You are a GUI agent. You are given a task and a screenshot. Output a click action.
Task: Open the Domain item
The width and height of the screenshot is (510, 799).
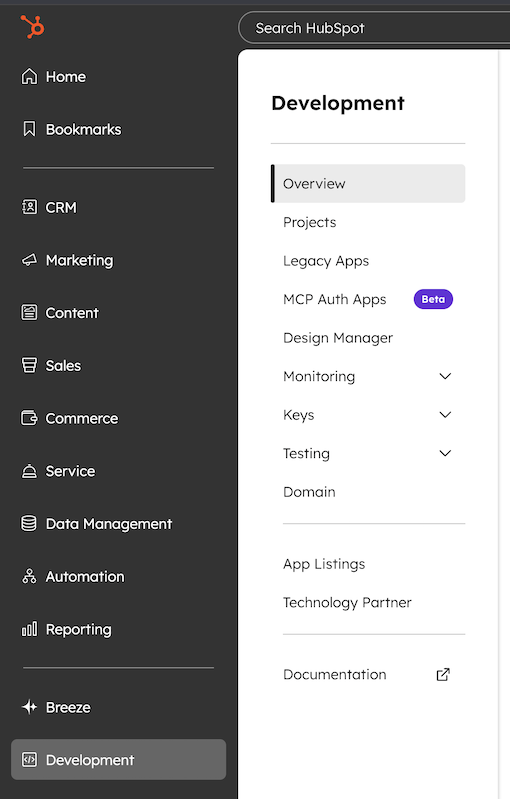[x=309, y=492]
